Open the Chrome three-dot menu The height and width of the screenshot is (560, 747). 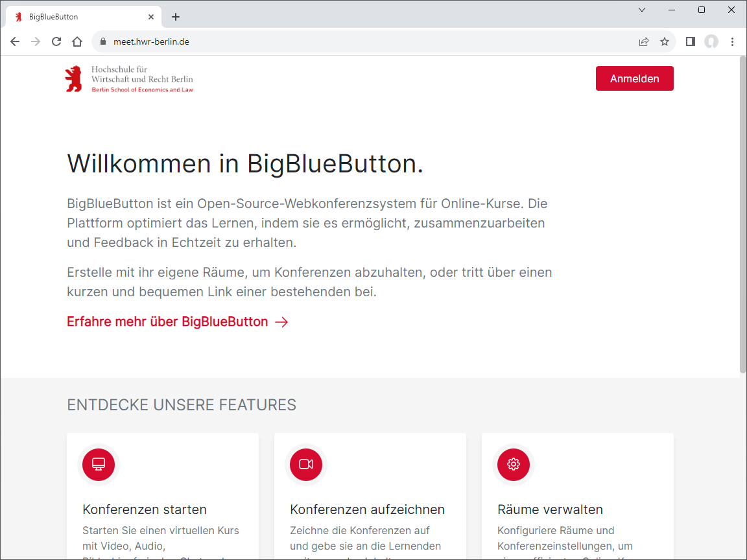[x=732, y=41]
